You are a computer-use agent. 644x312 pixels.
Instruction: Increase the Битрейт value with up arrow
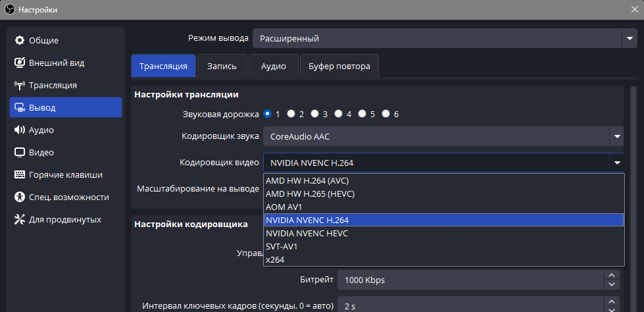pos(612,275)
